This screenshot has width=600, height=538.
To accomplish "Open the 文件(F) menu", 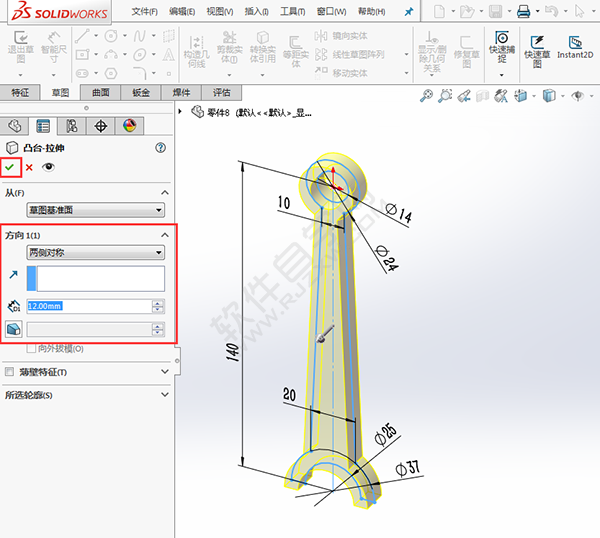I will [145, 11].
